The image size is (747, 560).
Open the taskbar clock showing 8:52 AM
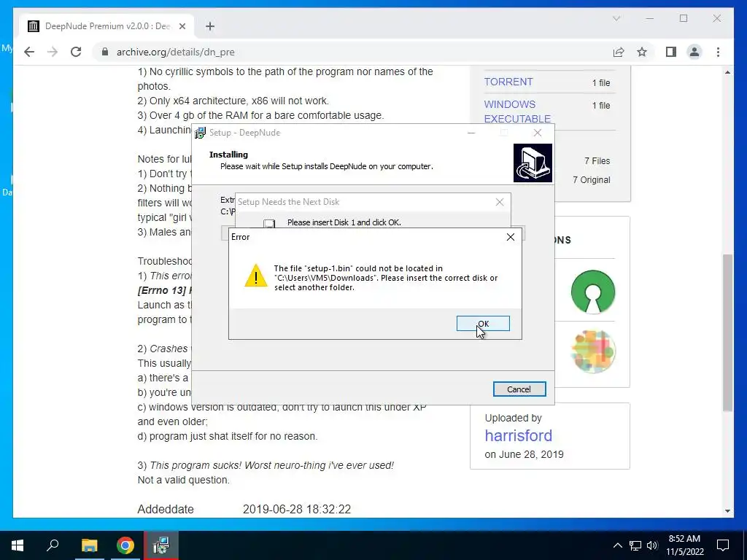click(684, 545)
